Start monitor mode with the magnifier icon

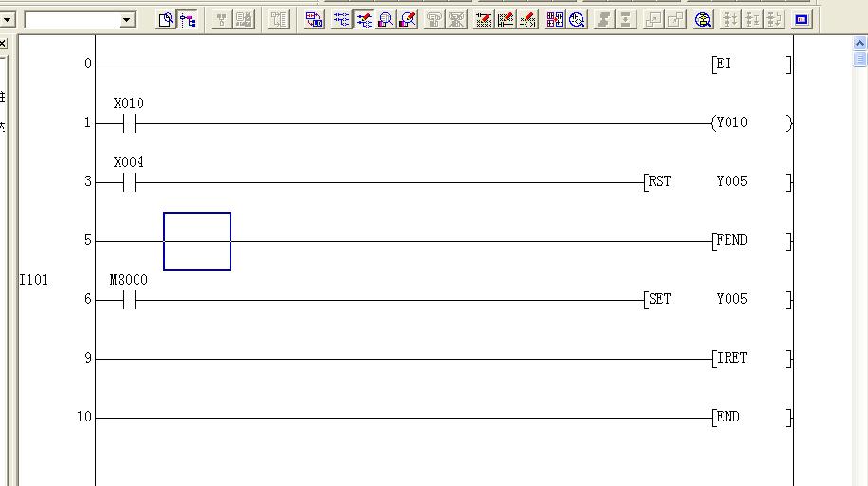tap(385, 19)
